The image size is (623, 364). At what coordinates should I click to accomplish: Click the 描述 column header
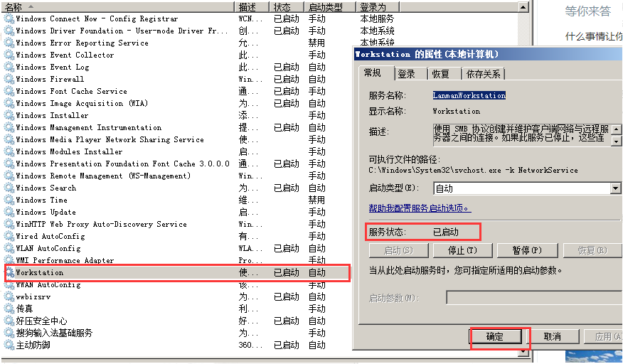click(252, 7)
